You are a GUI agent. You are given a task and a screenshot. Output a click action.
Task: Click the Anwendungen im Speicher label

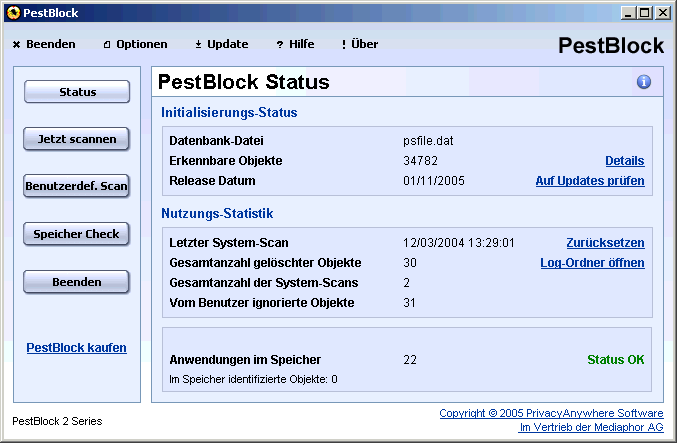245,360
